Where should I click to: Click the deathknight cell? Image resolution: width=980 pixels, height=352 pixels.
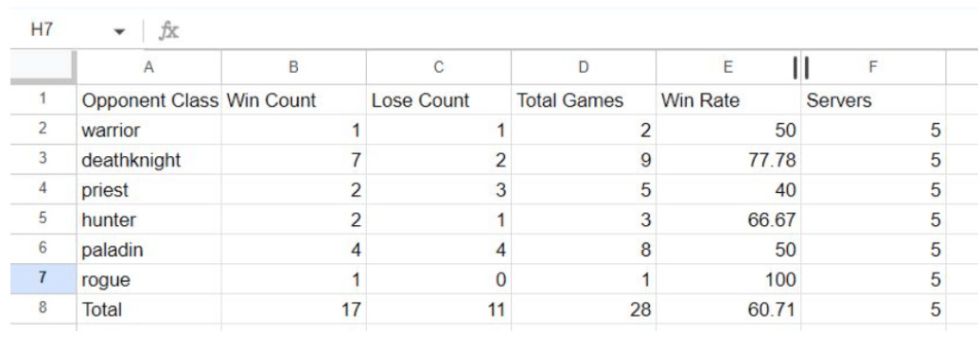click(x=149, y=159)
